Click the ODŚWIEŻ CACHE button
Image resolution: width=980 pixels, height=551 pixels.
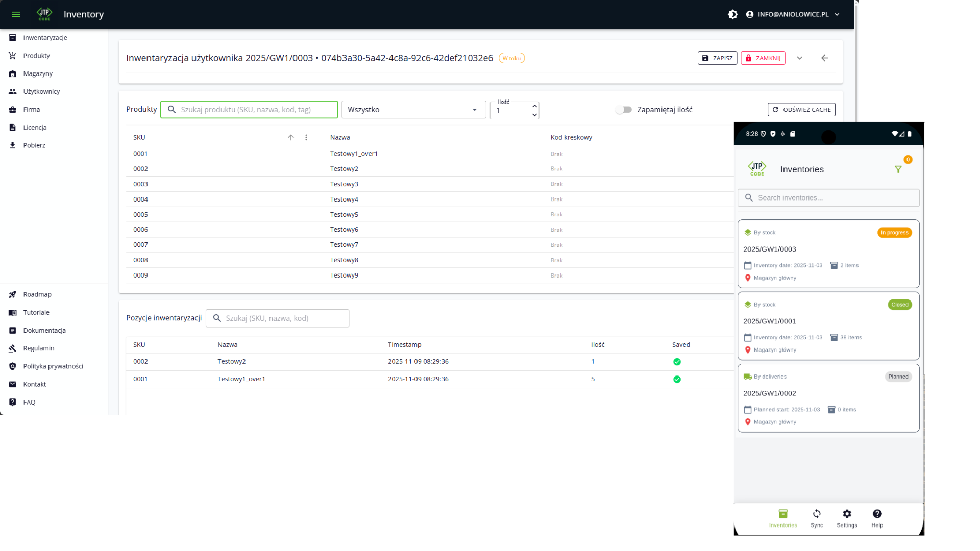coord(801,110)
